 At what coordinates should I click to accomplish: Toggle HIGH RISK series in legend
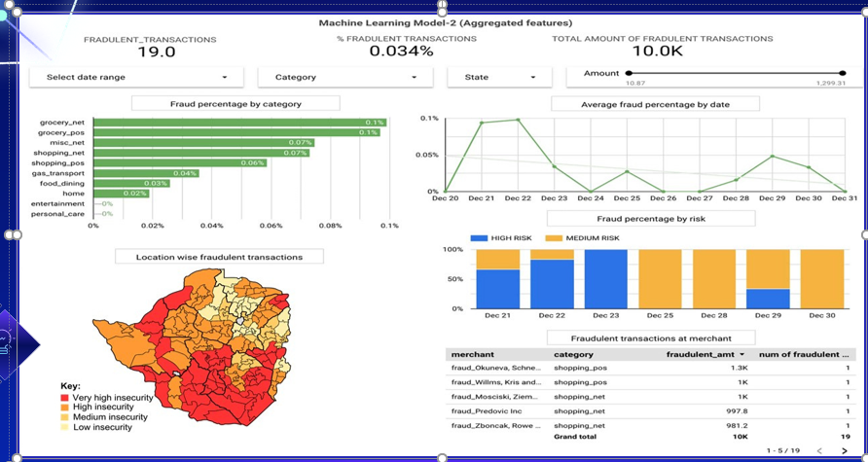[502, 237]
